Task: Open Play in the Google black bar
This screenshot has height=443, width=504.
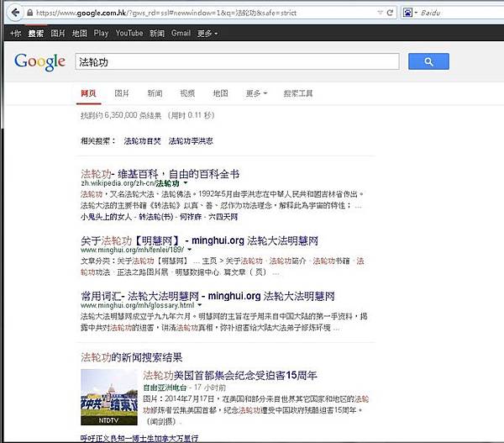Action: coord(101,33)
